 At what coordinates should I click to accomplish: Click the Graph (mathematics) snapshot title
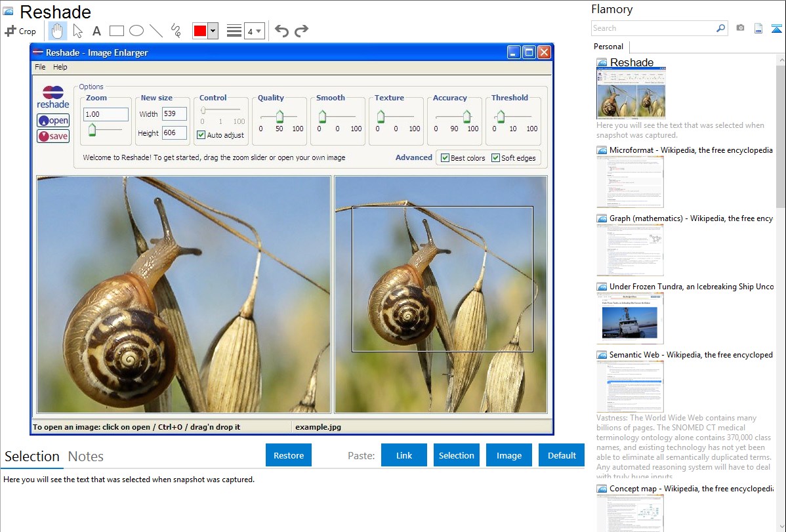click(691, 218)
